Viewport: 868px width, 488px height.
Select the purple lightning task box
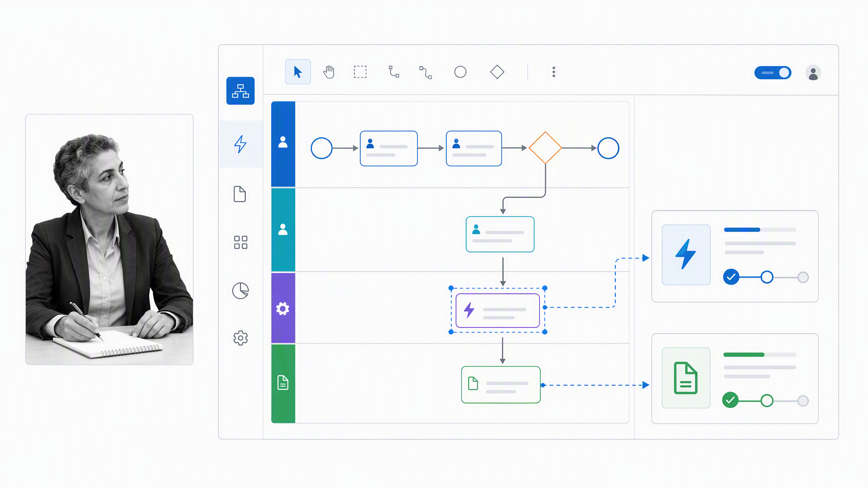[498, 311]
